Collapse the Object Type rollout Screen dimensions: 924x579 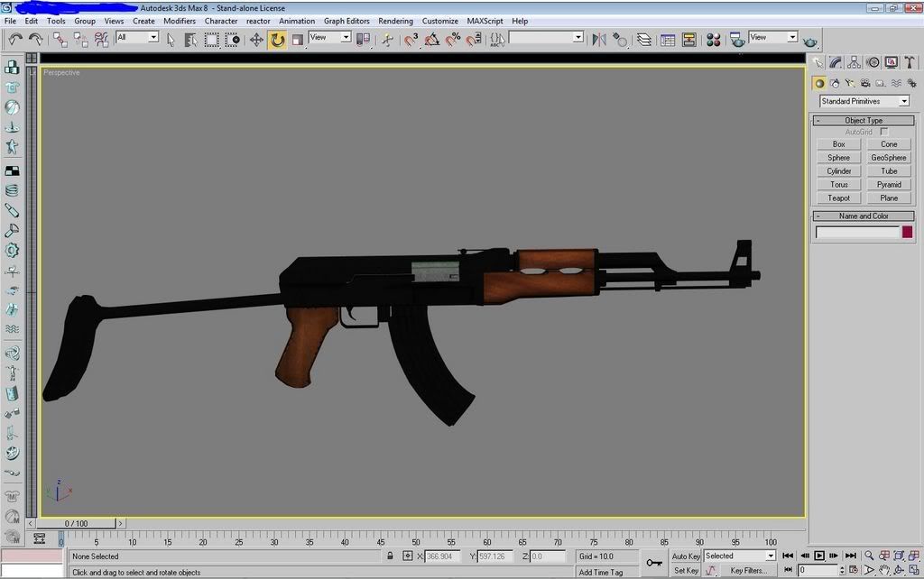pyautogui.click(x=864, y=120)
